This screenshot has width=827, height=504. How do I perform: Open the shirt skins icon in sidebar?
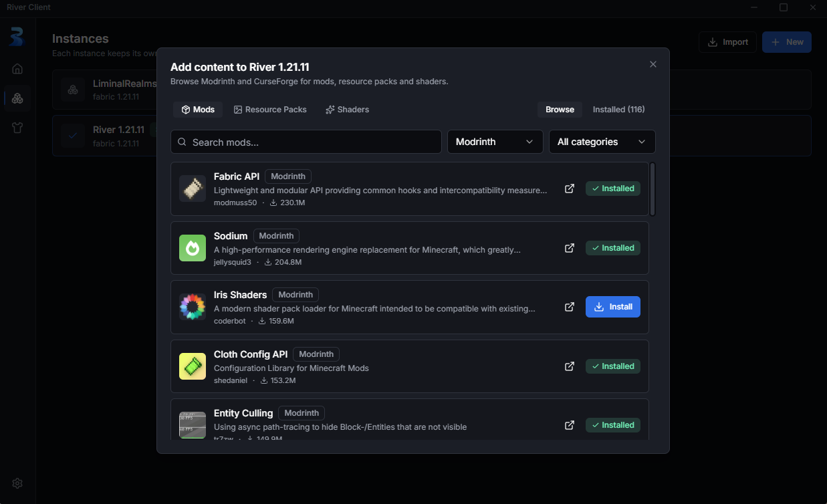coord(17,128)
